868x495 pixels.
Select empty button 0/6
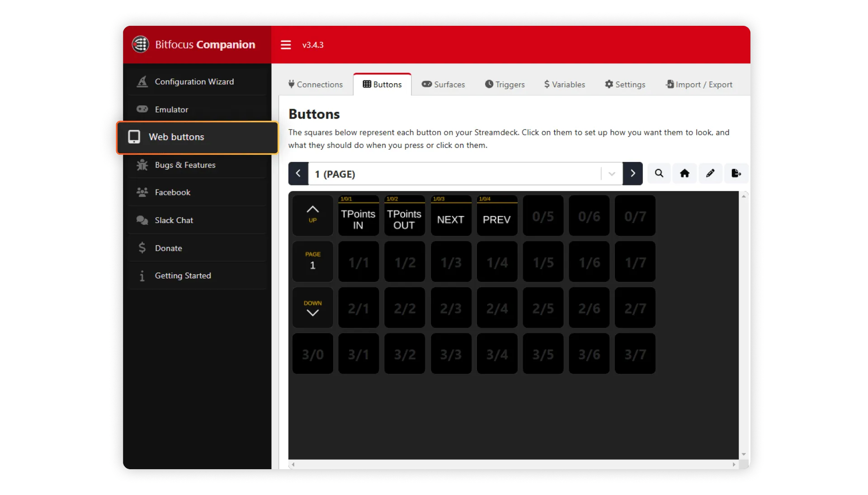pyautogui.click(x=589, y=215)
